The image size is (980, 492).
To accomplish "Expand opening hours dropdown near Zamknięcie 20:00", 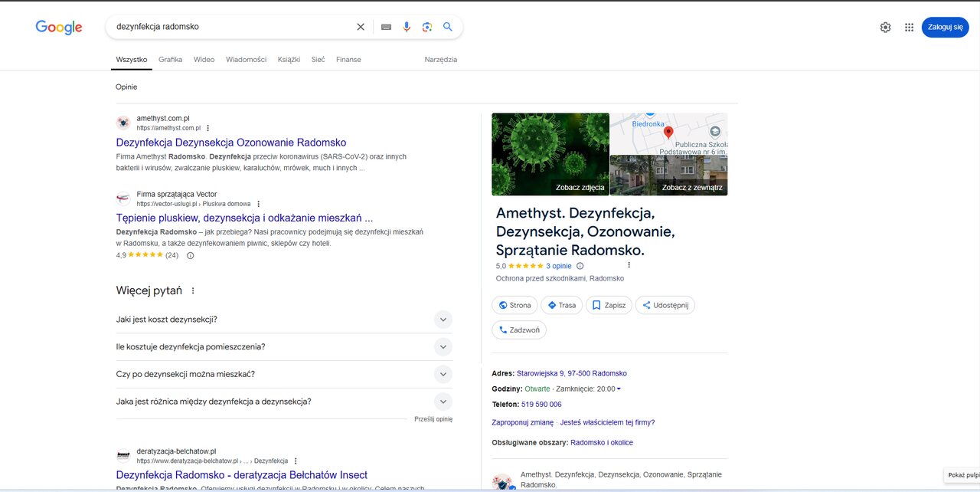I will pyautogui.click(x=619, y=389).
